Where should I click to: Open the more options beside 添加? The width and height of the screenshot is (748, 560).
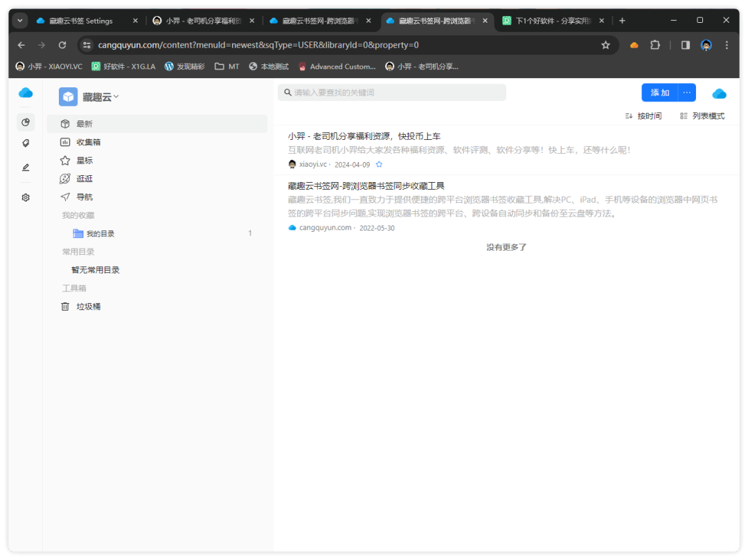coord(687,93)
